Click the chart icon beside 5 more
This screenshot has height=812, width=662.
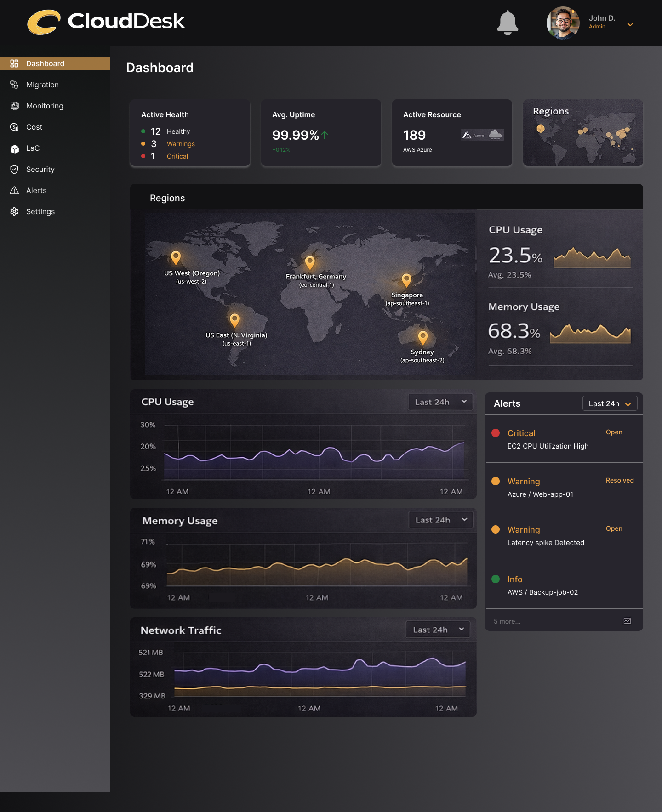tap(627, 621)
